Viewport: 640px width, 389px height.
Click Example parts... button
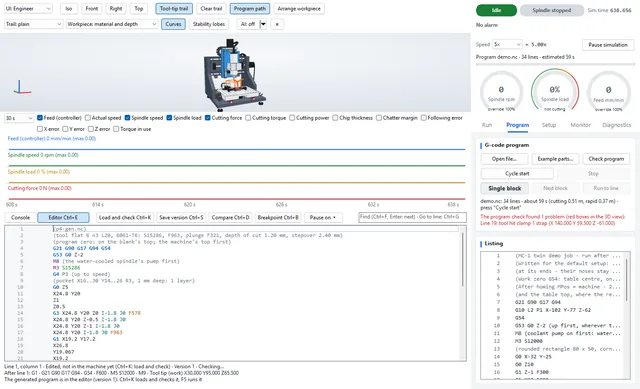pos(555,159)
